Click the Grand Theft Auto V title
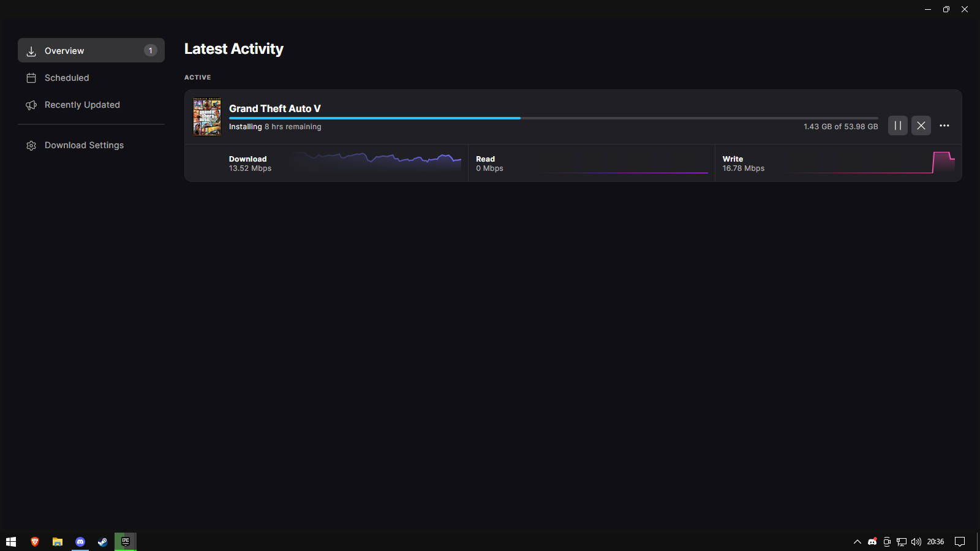 [x=275, y=108]
